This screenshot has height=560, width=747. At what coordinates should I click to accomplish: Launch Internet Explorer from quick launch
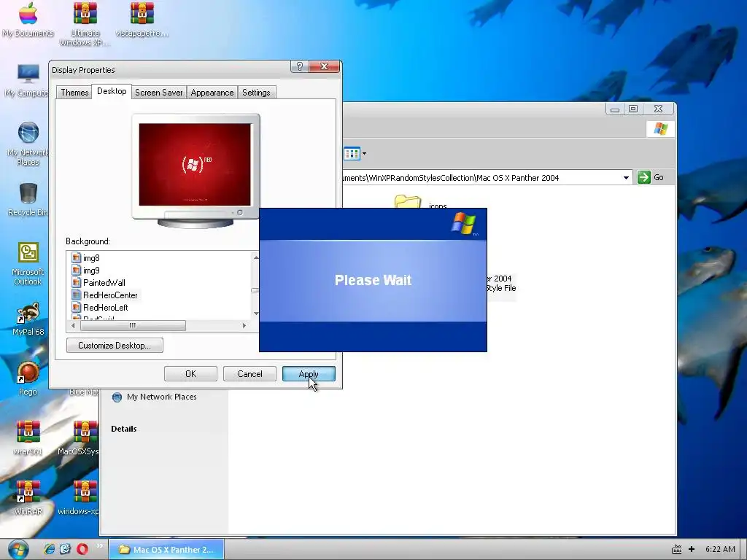tap(49, 549)
